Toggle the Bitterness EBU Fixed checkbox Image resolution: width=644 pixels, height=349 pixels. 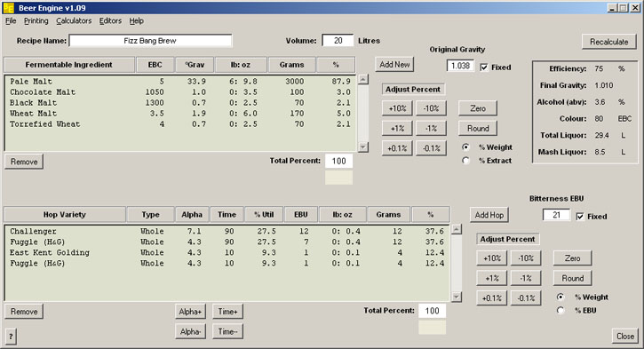coord(579,216)
